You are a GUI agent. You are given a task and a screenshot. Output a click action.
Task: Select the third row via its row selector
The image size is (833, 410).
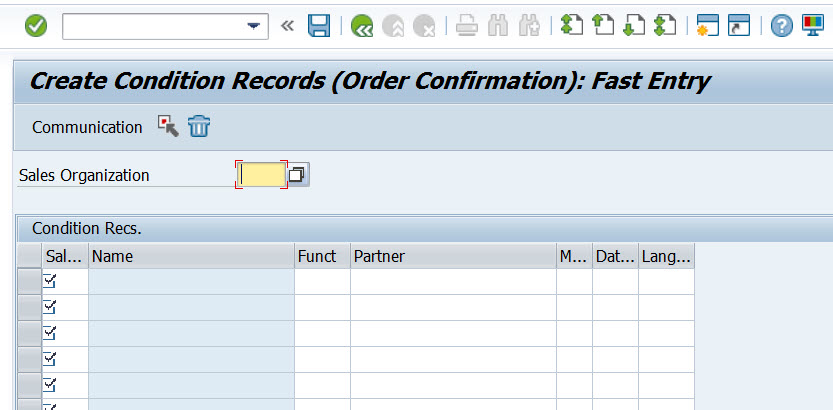pos(29,334)
